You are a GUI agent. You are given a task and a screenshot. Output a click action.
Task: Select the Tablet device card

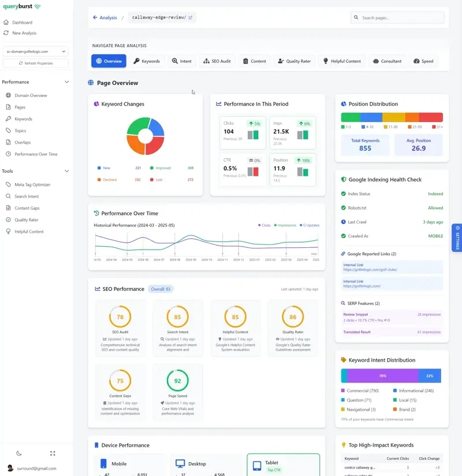tap(284, 465)
